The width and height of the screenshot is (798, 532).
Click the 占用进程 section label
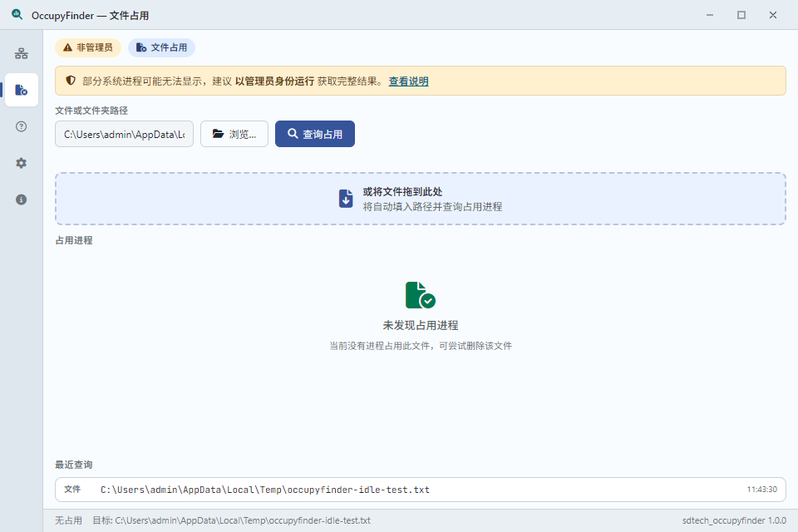74,240
